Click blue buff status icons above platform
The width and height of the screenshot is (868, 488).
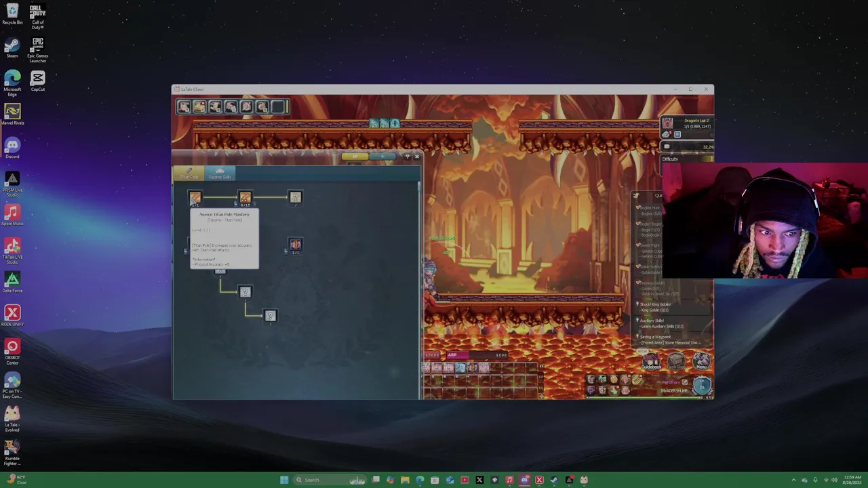click(384, 123)
